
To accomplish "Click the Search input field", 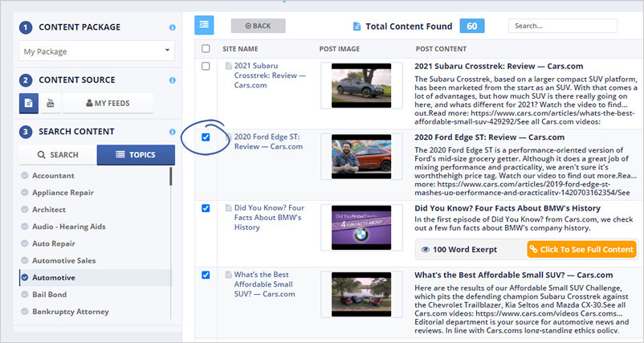I will [x=562, y=26].
